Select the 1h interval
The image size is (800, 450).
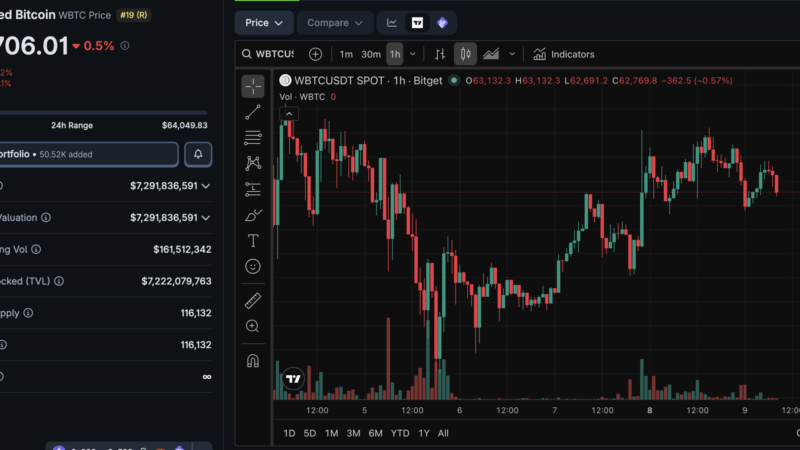(x=395, y=54)
